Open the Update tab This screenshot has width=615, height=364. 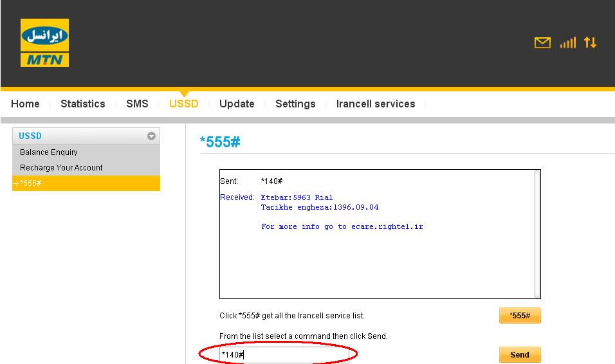click(237, 104)
